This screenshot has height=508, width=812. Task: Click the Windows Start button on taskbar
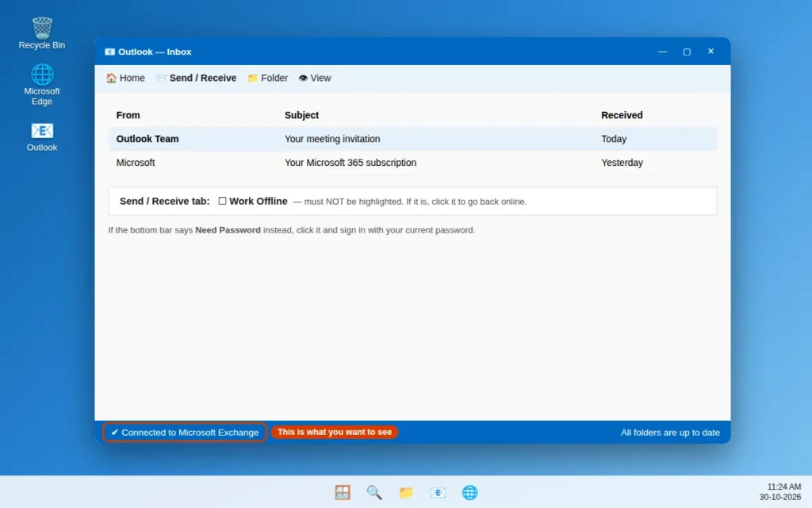tap(343, 492)
